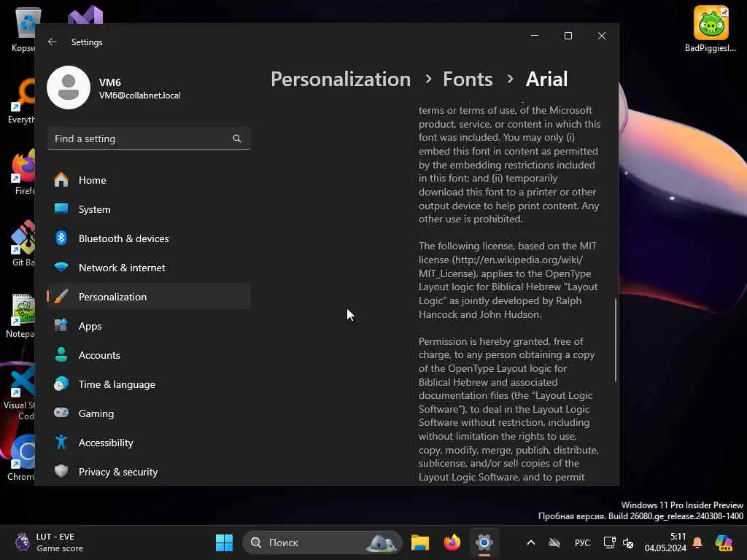This screenshot has height=560, width=747.
Task: Open the notification bell icon
Action: (x=697, y=542)
